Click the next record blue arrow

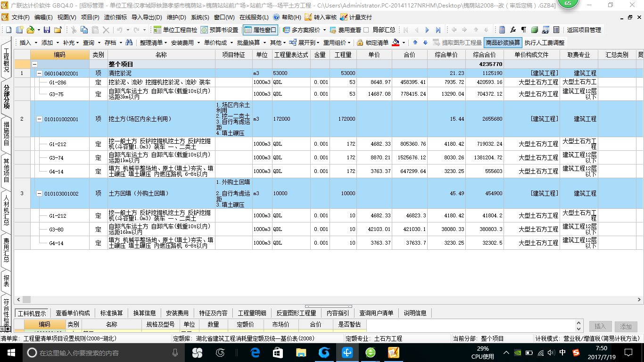pyautogui.click(x=427, y=30)
